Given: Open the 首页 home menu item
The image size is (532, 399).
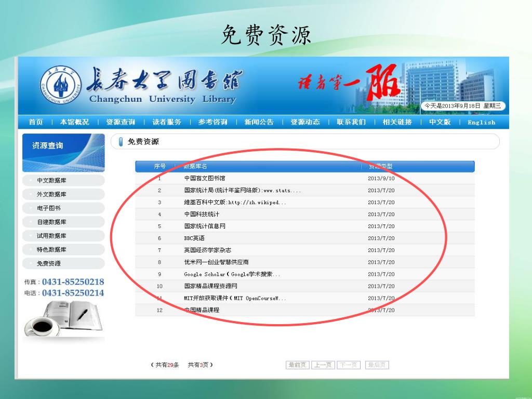Looking at the screenshot, I should tap(36, 122).
